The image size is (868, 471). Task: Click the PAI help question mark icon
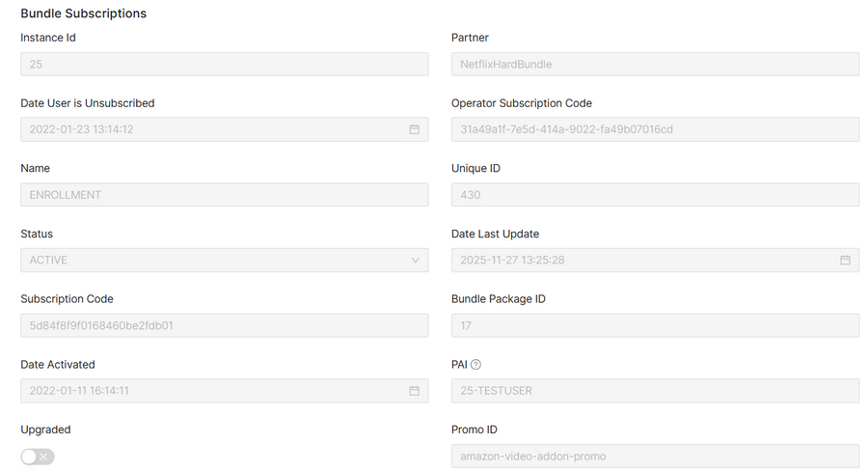475,365
